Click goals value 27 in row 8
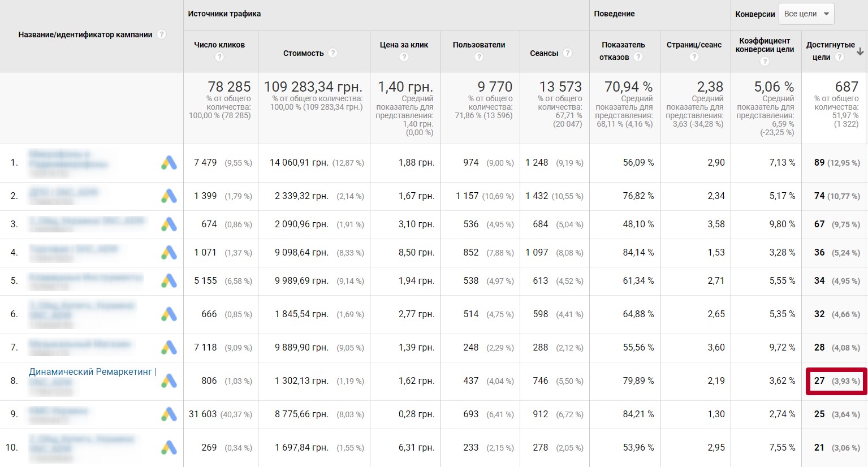The height and width of the screenshot is (467, 868). pos(819,381)
